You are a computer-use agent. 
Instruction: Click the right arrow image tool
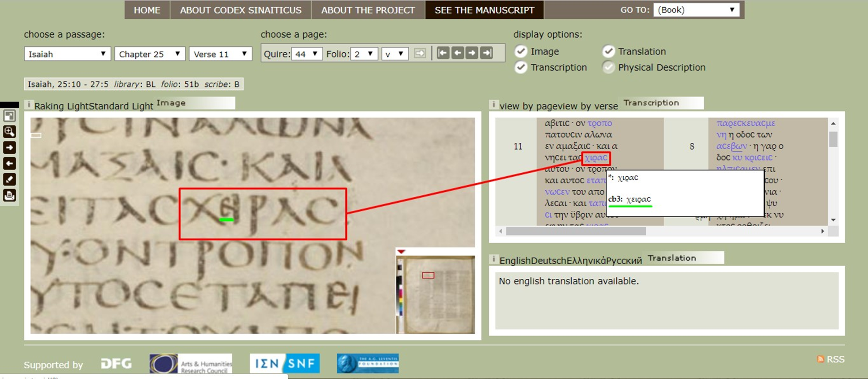coord(9,148)
